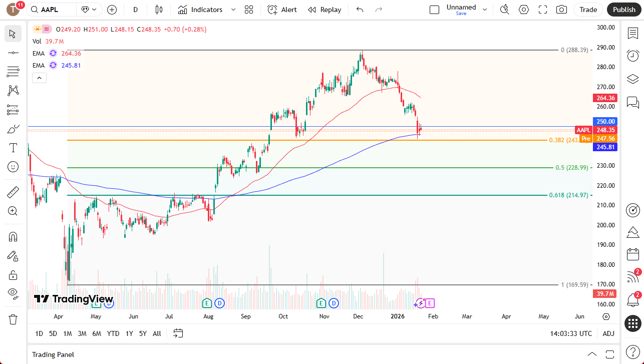Viewport: 644px width, 364px height.
Task: Start bar Replay mode
Action: click(x=325, y=10)
